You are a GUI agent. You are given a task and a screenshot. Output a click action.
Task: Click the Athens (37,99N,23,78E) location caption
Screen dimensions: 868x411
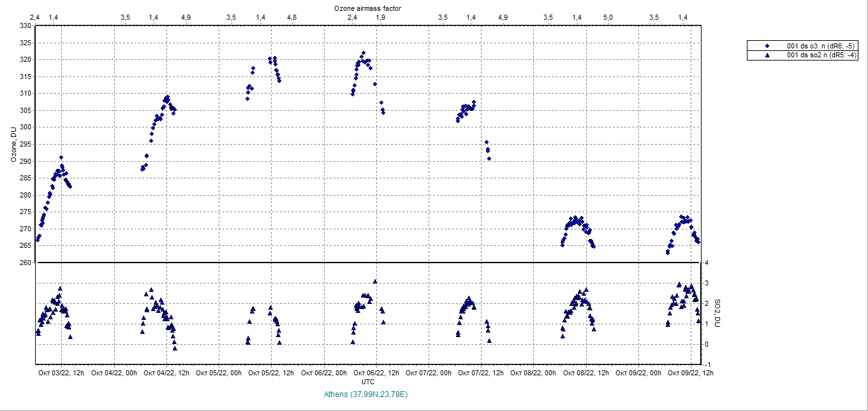365,394
